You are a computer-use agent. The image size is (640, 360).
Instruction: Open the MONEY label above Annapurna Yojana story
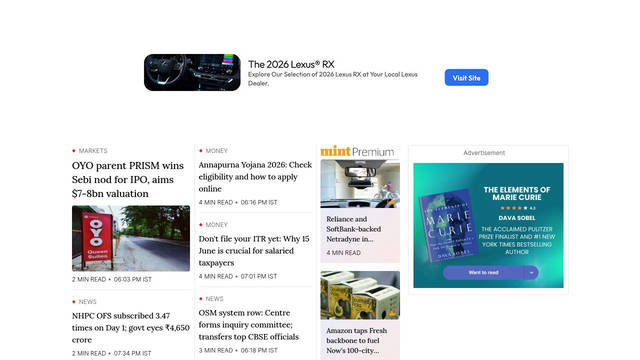coord(216,151)
